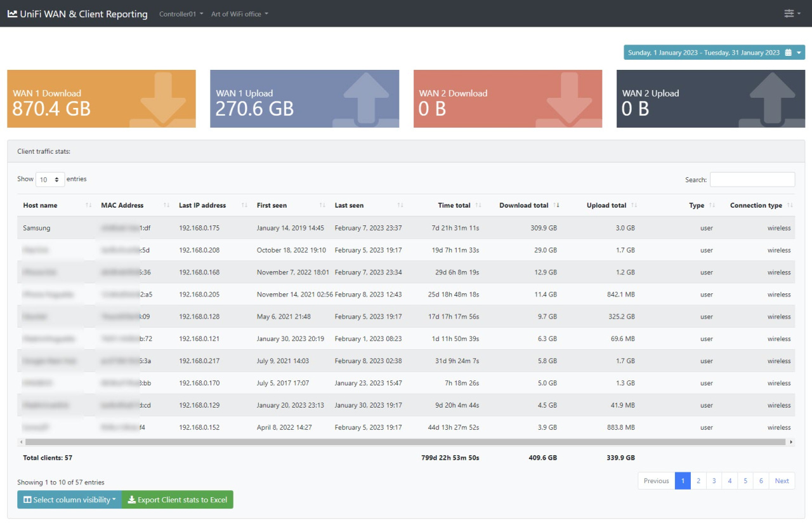
Task: Sort by Download total column arrows
Action: pos(556,206)
